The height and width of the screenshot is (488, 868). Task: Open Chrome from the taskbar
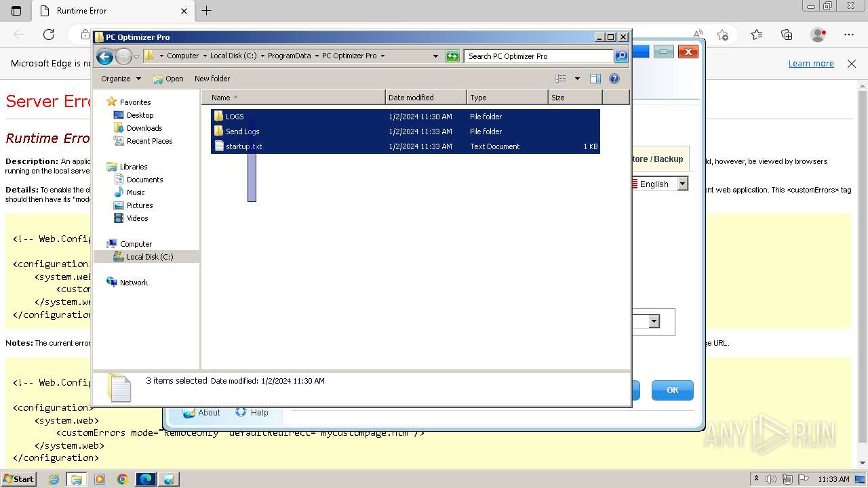coord(122,479)
